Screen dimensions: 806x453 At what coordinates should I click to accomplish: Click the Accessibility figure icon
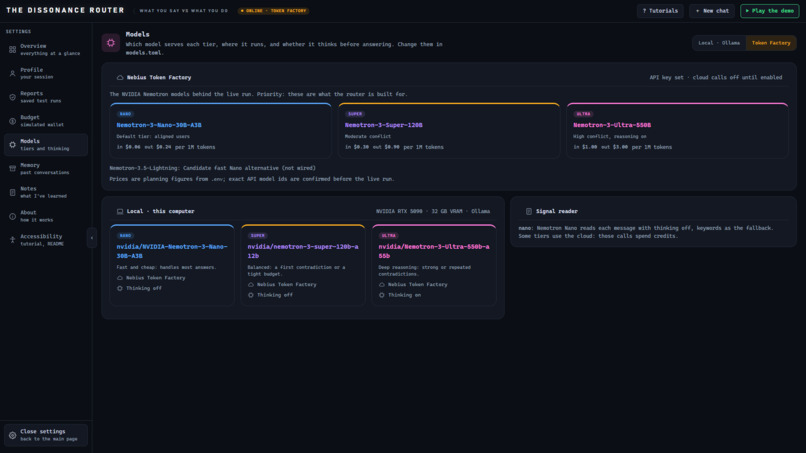[12, 240]
